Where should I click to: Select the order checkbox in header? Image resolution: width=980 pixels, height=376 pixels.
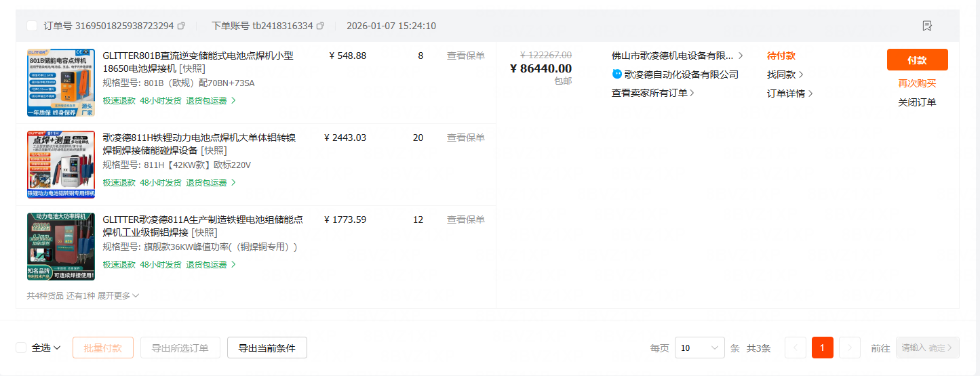click(32, 26)
